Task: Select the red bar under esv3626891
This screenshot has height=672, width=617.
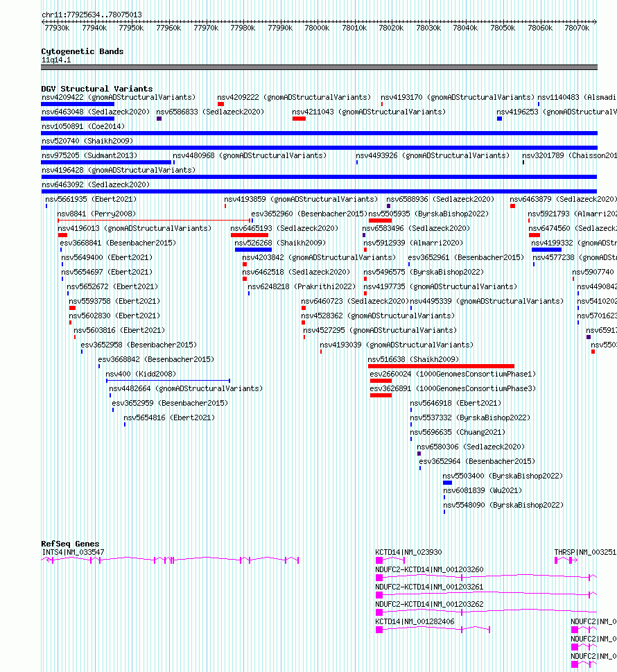Action: tap(381, 395)
